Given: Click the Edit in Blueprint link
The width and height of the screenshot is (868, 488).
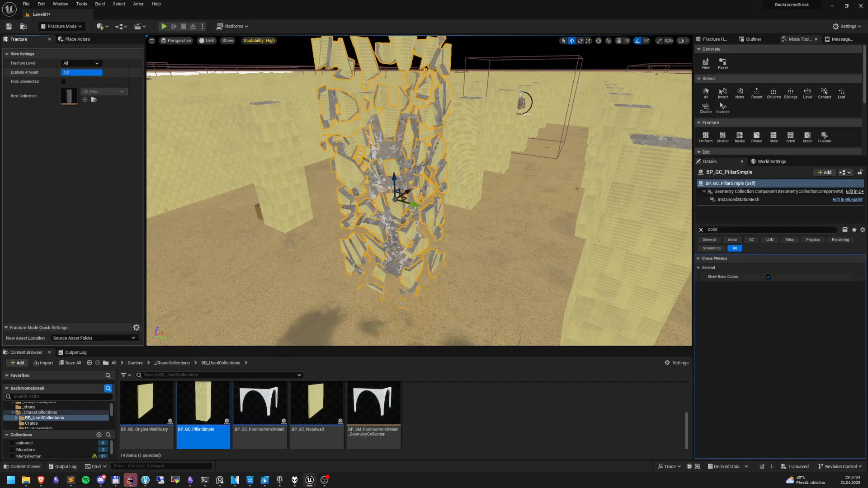Looking at the screenshot, I should (x=847, y=200).
